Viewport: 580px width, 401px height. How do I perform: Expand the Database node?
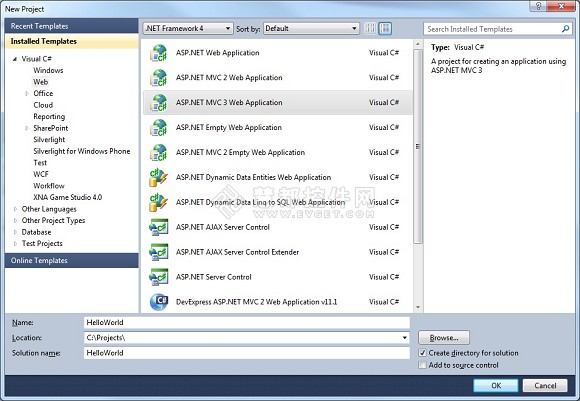pos(15,232)
